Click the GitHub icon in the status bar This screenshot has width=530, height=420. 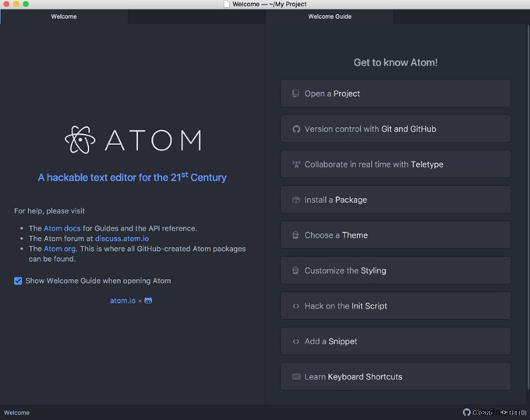(466, 412)
